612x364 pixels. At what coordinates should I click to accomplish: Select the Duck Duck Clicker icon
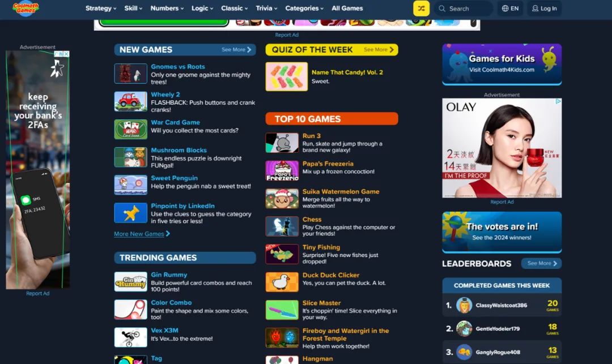(x=282, y=282)
